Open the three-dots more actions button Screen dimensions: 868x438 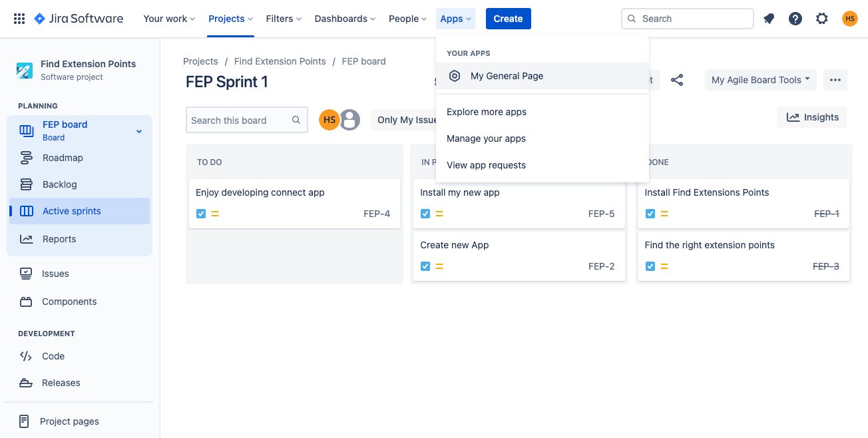[835, 80]
